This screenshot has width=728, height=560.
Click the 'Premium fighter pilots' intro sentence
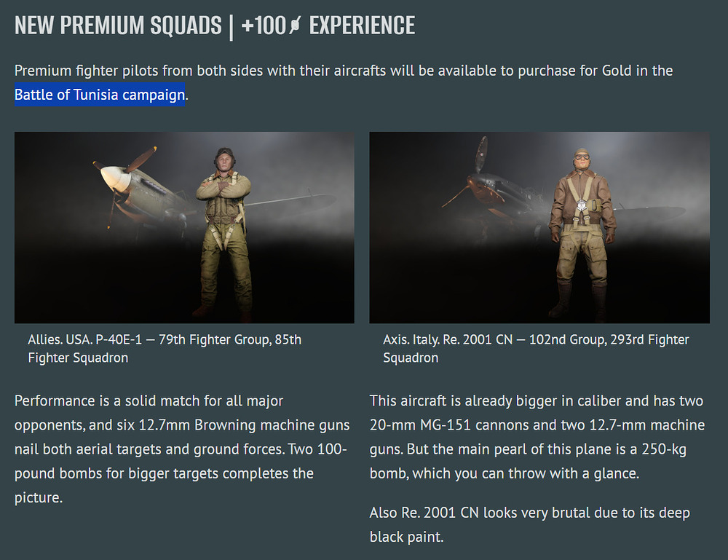click(342, 71)
